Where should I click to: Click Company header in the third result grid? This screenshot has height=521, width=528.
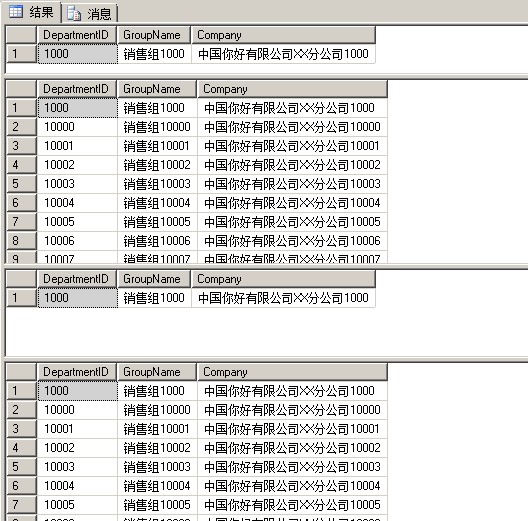click(283, 279)
